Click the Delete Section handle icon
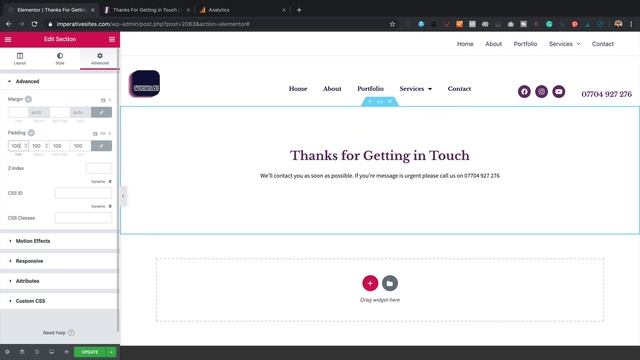 point(390,101)
